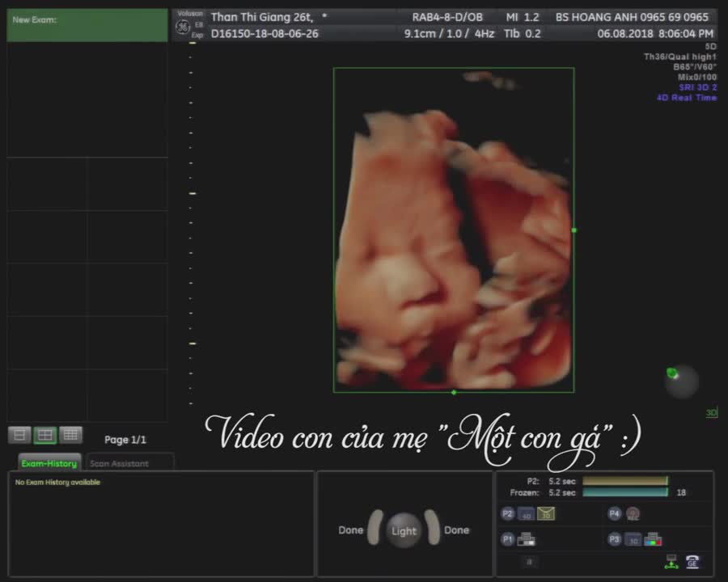
Task: Click the green New Exam field
Action: click(x=87, y=26)
